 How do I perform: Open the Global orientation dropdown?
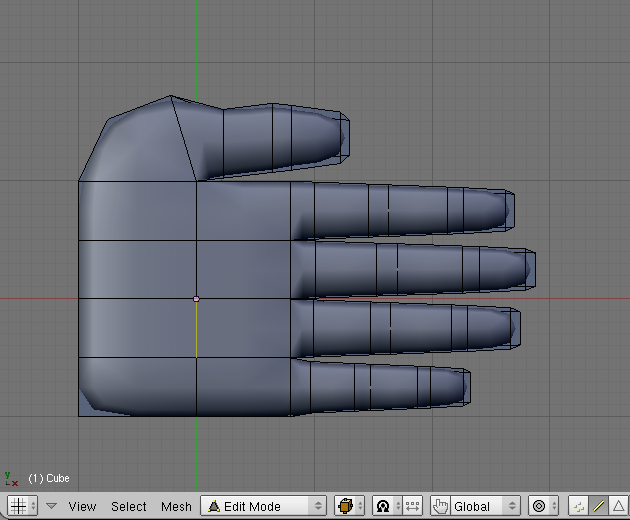pyautogui.click(x=485, y=506)
